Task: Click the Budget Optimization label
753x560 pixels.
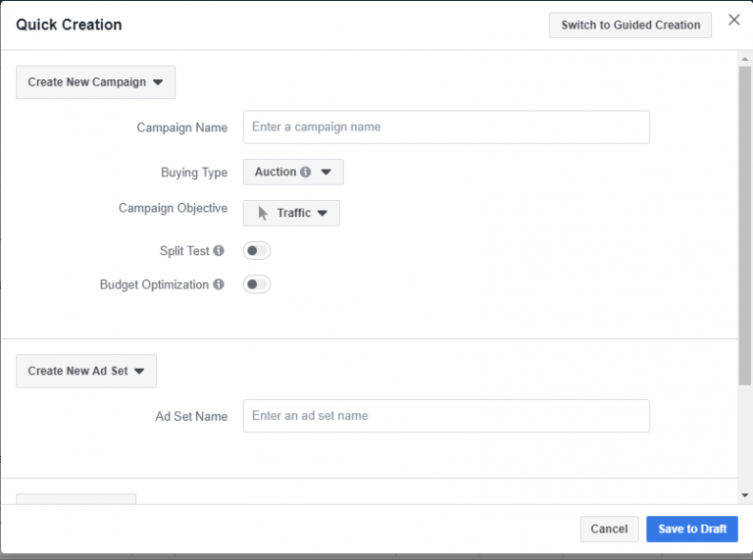Action: (154, 284)
